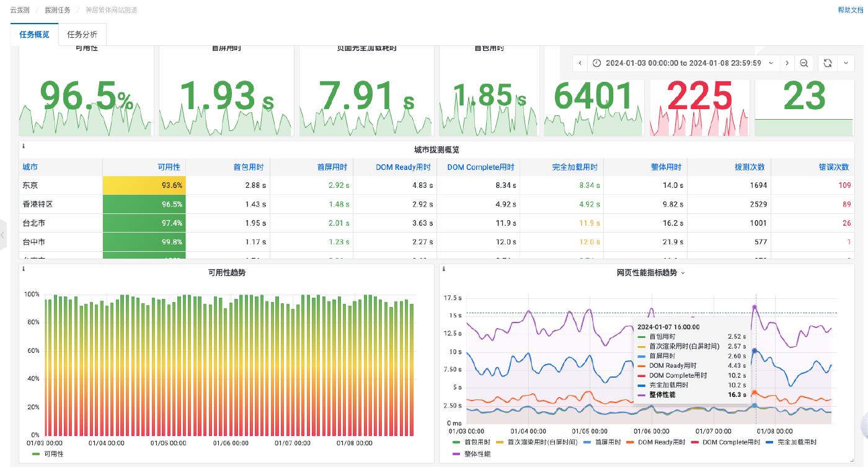Click the zoom out time range icon
868x467 pixels.
[x=804, y=63]
